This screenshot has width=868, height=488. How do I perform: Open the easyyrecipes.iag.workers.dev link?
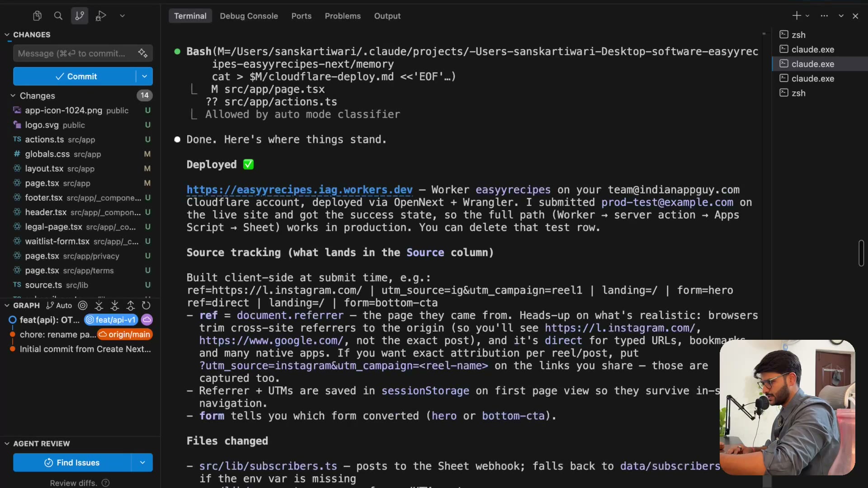tap(300, 190)
